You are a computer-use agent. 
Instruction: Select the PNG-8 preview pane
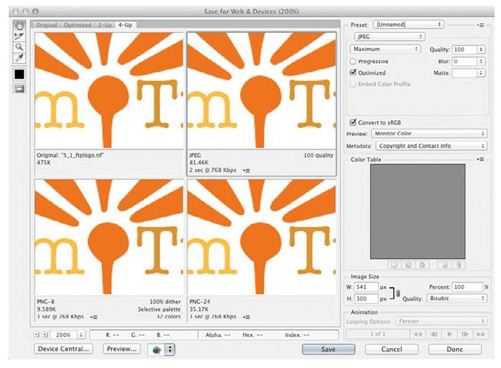point(109,237)
